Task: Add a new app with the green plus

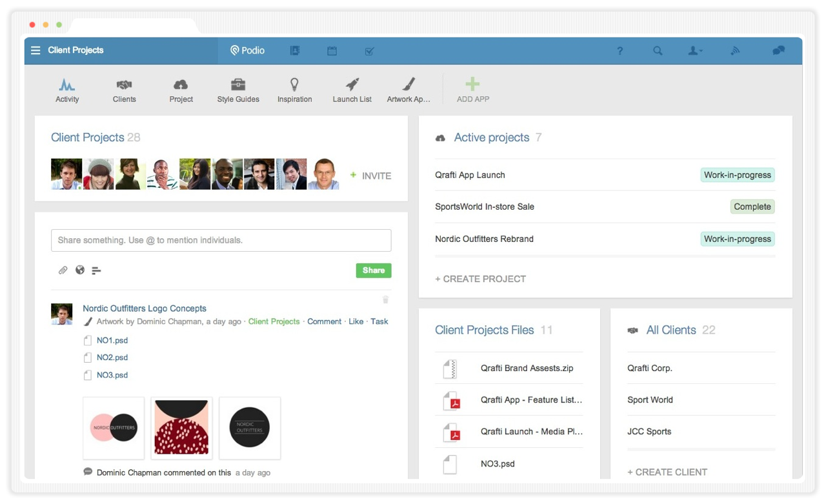Action: 472,83
